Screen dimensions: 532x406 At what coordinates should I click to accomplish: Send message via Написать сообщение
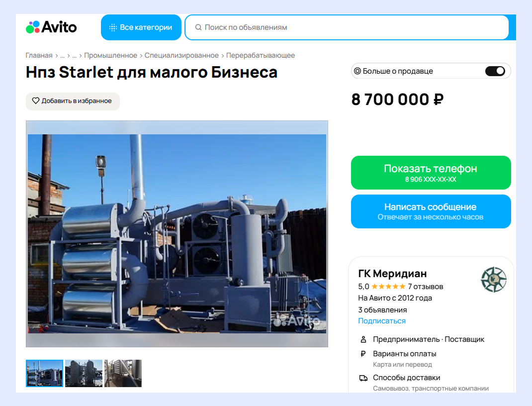pyautogui.click(x=431, y=211)
